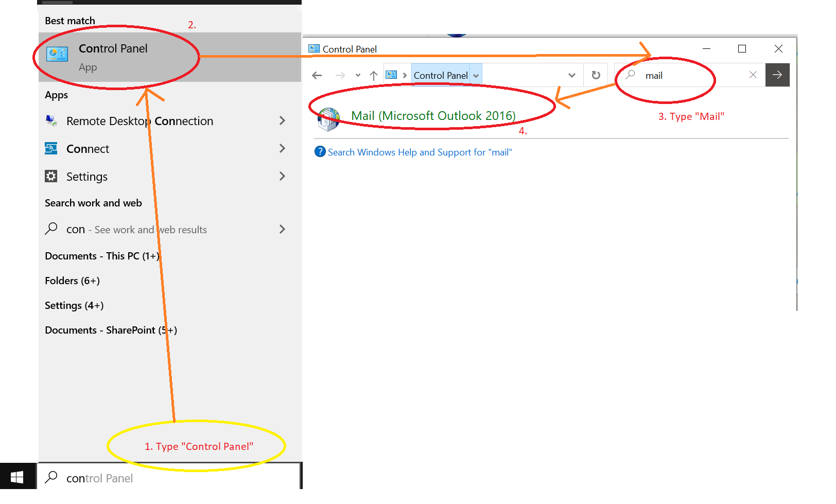Go forward in Control Panel window
This screenshot has width=836, height=504.
pyautogui.click(x=340, y=76)
